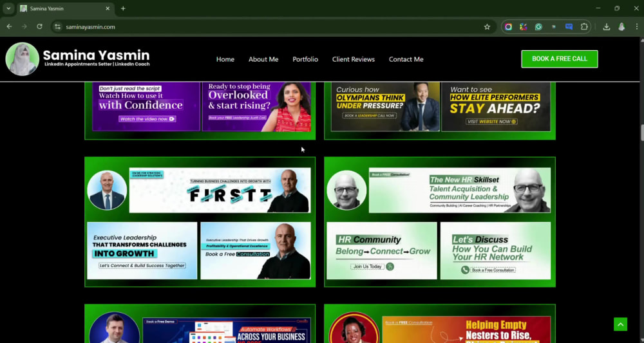The image size is (644, 343).
Task: Click the scroll-to-top green arrow button
Action: click(x=620, y=324)
